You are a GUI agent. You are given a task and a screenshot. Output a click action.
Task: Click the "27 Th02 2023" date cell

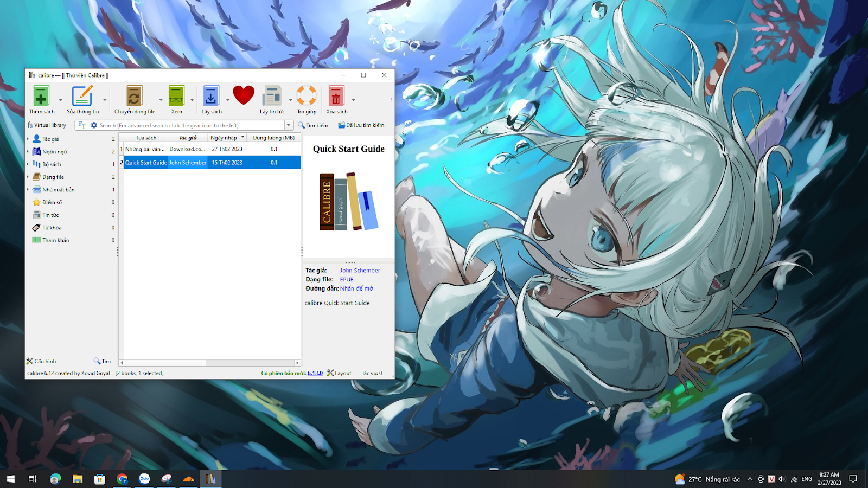click(227, 149)
